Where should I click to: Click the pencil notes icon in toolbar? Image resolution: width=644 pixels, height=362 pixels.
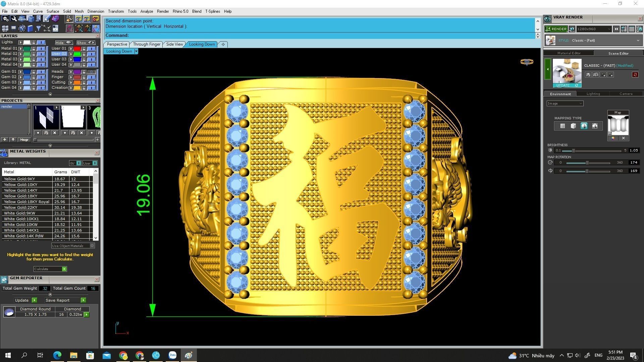47,19
